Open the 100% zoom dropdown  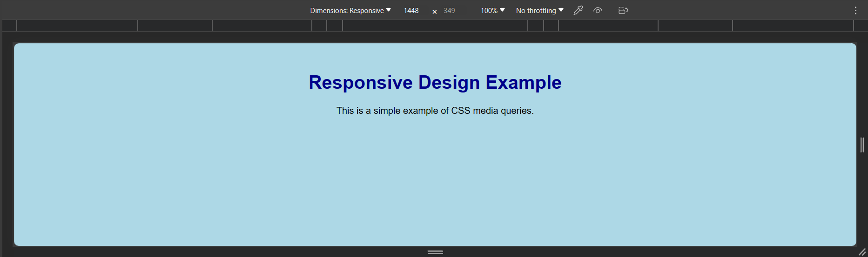click(492, 10)
